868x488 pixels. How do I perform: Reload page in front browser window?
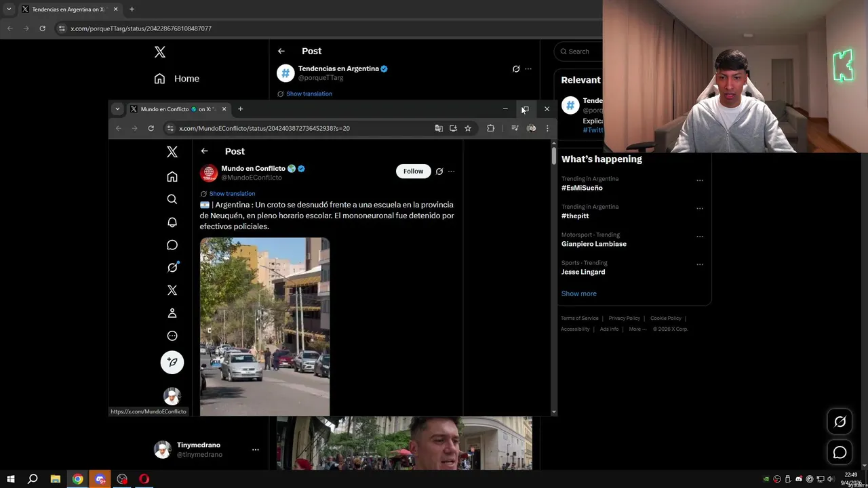[151, 128]
